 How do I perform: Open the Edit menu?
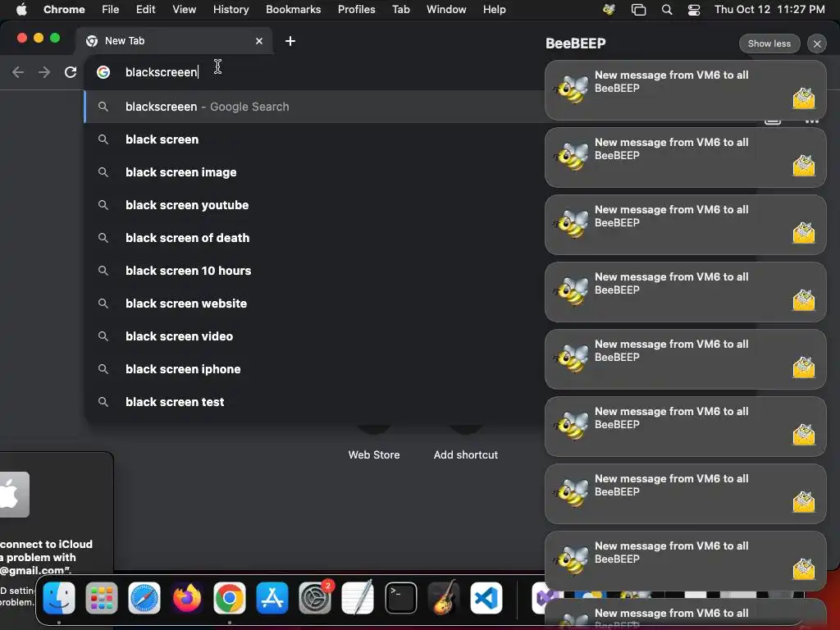[x=145, y=9]
